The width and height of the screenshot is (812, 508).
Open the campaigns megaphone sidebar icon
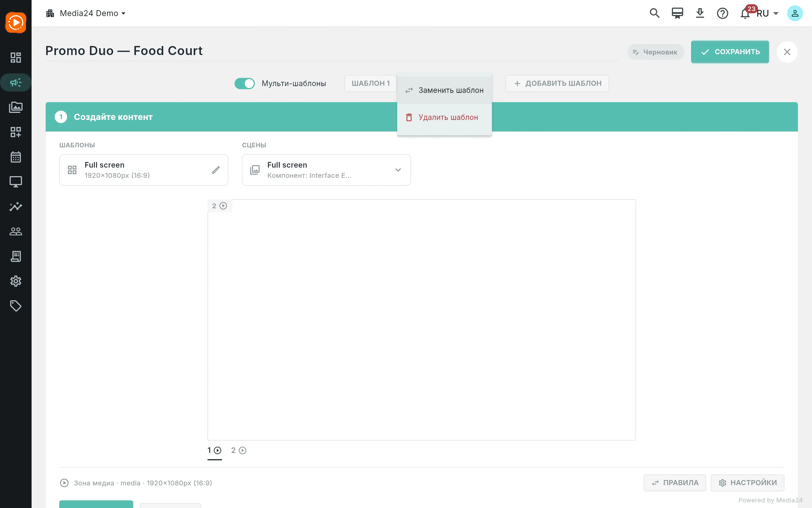tap(16, 82)
